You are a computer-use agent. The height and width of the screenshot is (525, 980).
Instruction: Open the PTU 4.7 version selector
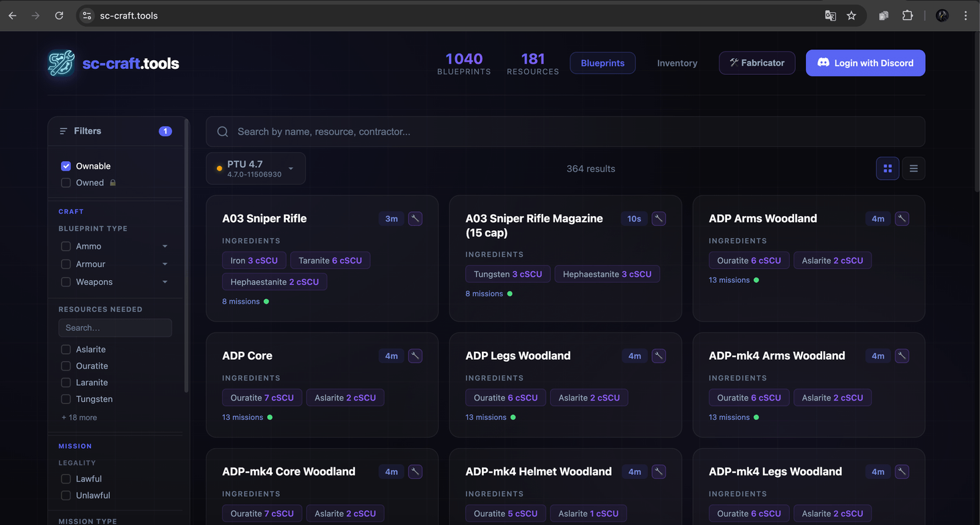point(256,168)
